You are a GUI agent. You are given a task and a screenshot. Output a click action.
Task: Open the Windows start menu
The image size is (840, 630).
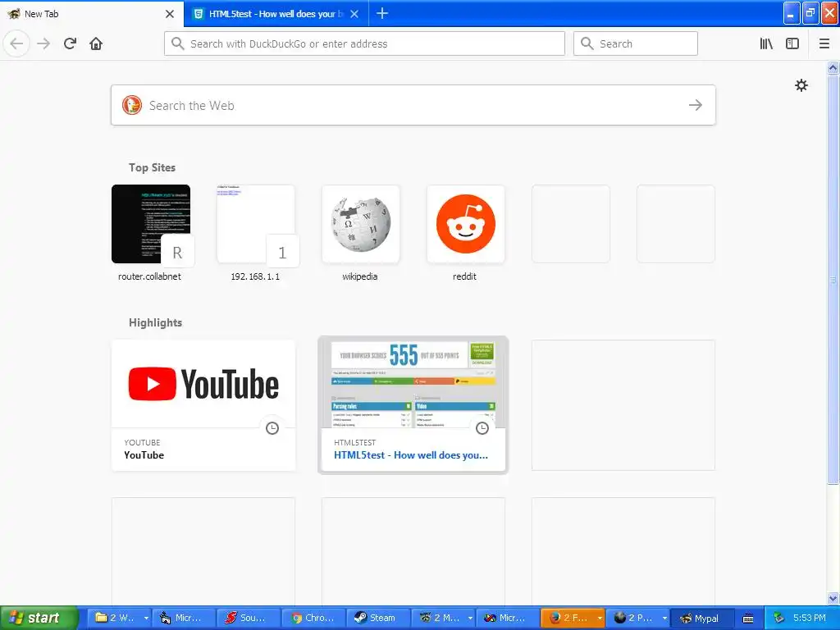click(x=39, y=618)
